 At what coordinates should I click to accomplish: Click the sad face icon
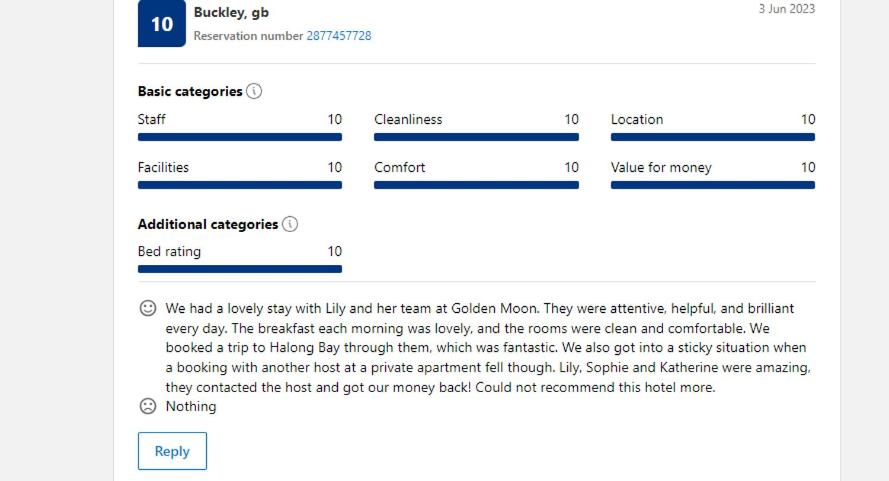(x=148, y=406)
